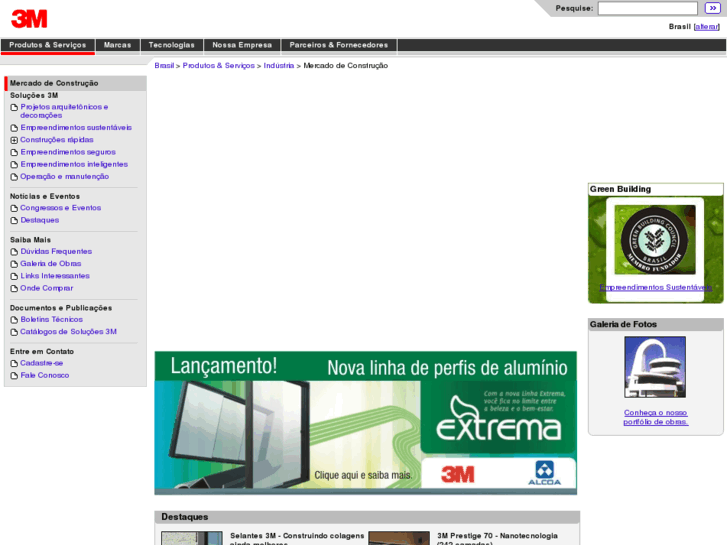
Task: Click page icon beside Boletins Técnicos
Action: [x=14, y=321]
